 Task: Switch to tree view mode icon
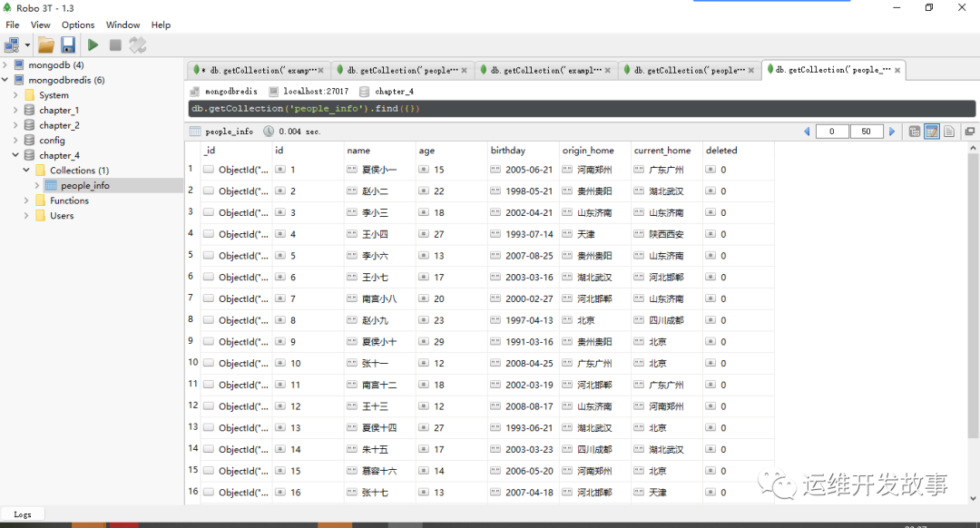[x=915, y=132]
